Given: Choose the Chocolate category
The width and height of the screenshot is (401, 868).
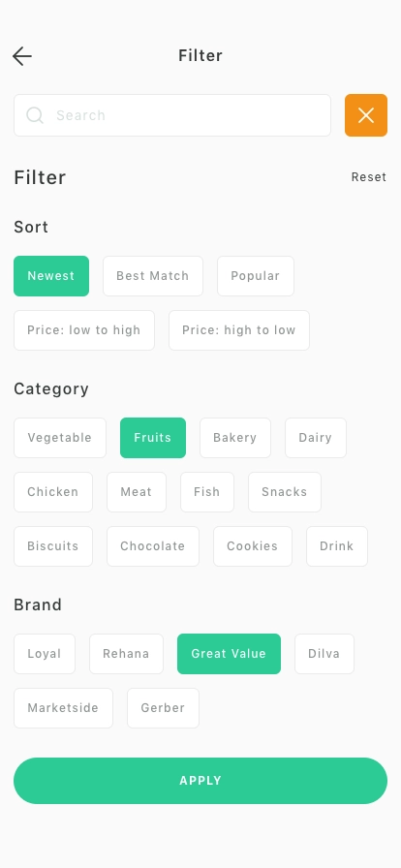Looking at the screenshot, I should coord(153,545).
